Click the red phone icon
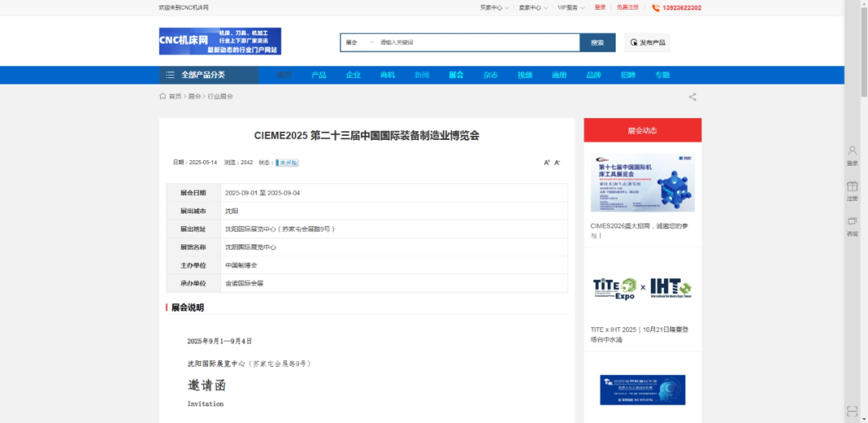 [x=656, y=8]
